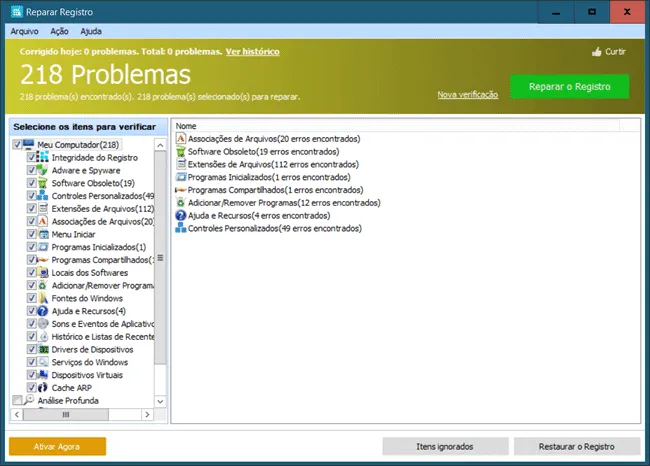Image resolution: width=650 pixels, height=466 pixels.
Task: Click the Associações de Arquivos icon in the results list
Action: coord(180,138)
